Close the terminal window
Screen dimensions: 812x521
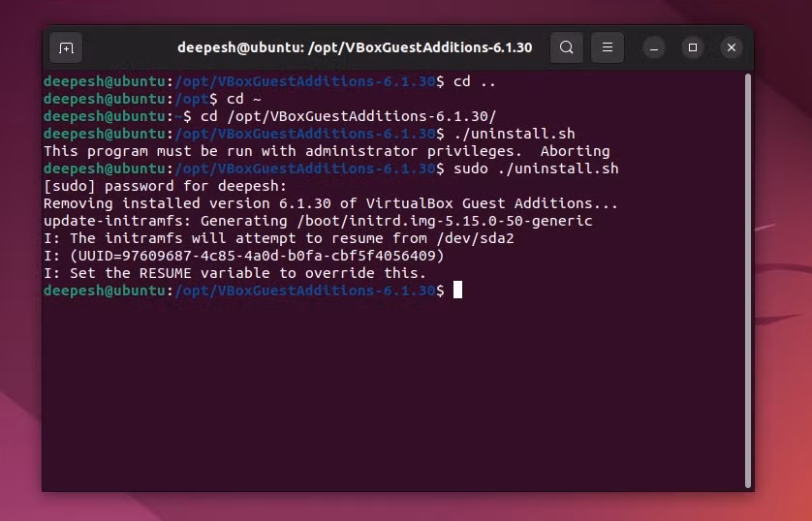click(x=732, y=47)
